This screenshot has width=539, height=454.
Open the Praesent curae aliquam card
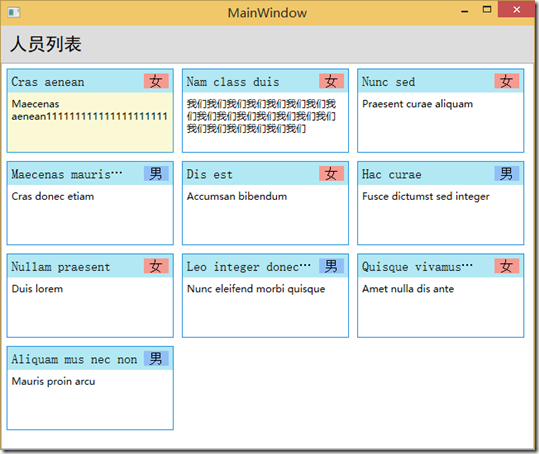tap(441, 111)
